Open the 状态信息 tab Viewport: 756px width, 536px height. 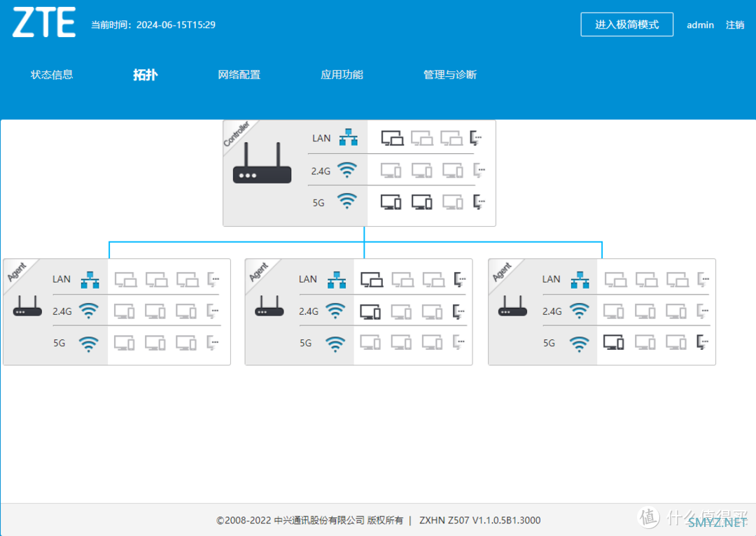[x=52, y=75]
